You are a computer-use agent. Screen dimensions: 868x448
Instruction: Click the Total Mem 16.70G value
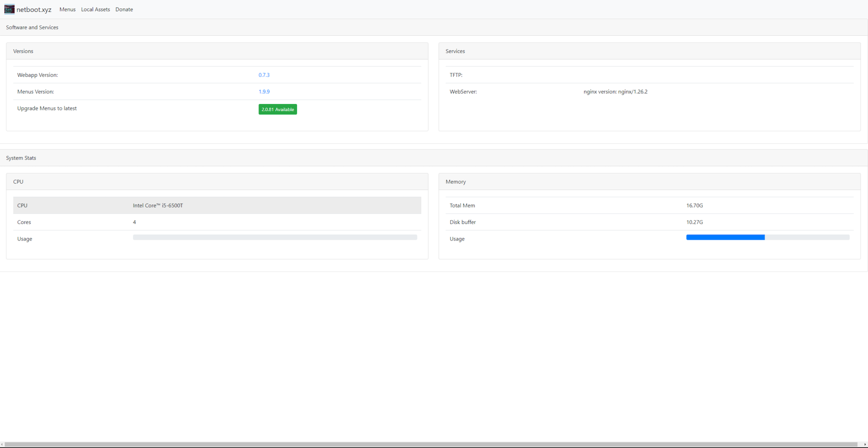[x=694, y=205]
